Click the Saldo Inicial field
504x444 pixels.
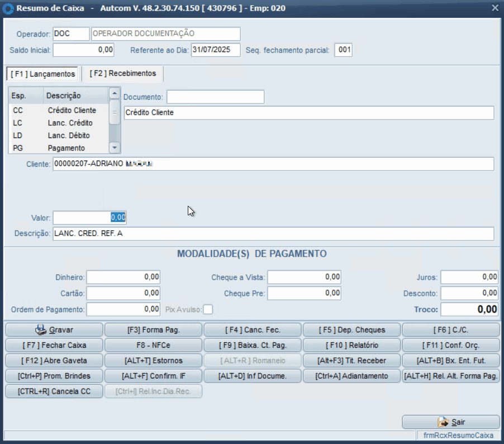tap(84, 50)
